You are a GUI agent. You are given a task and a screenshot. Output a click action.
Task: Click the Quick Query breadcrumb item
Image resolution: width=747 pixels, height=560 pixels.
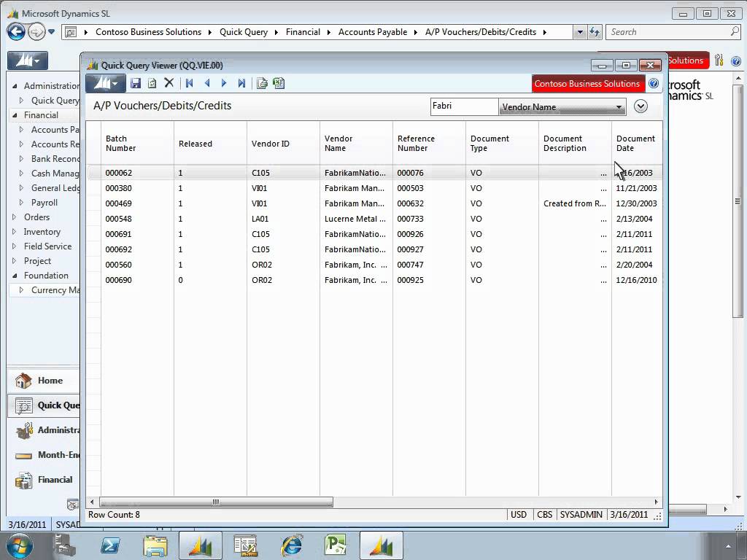click(244, 32)
